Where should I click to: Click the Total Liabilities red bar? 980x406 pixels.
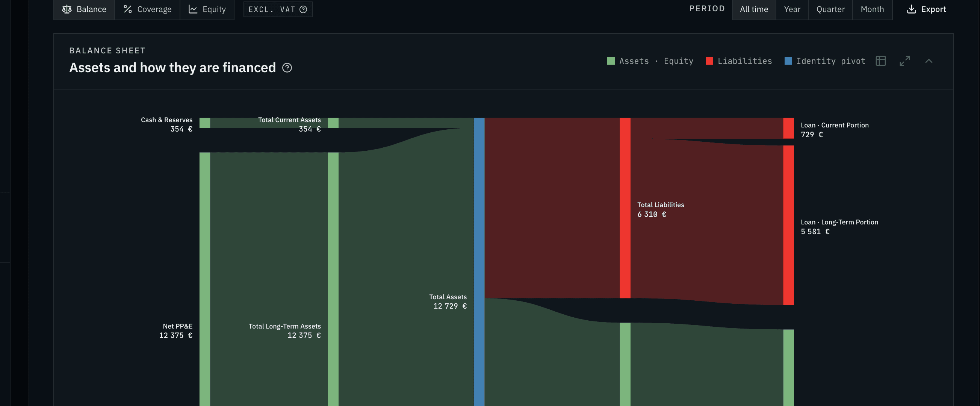click(625, 208)
